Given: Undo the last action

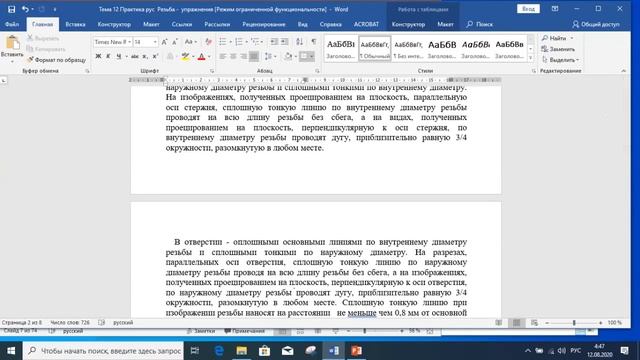Looking at the screenshot, I should click(x=25, y=9).
